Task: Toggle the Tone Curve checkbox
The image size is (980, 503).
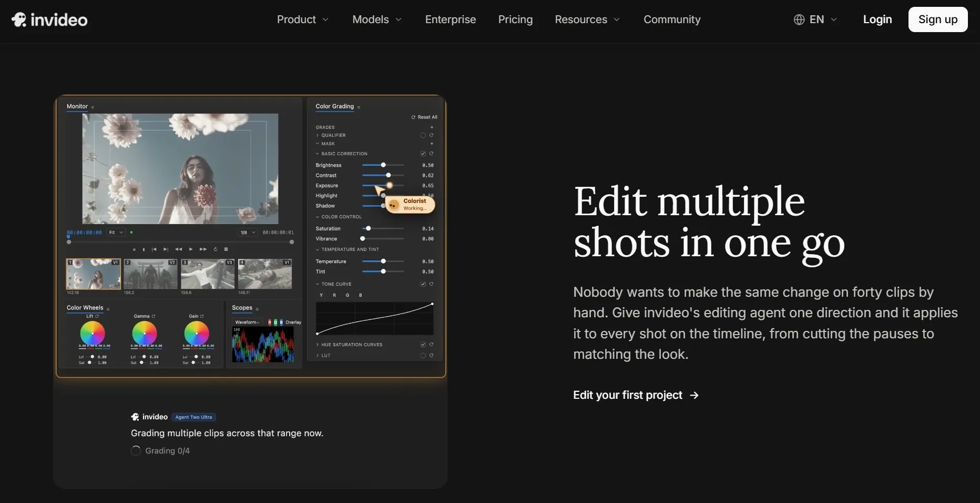Action: tap(423, 284)
